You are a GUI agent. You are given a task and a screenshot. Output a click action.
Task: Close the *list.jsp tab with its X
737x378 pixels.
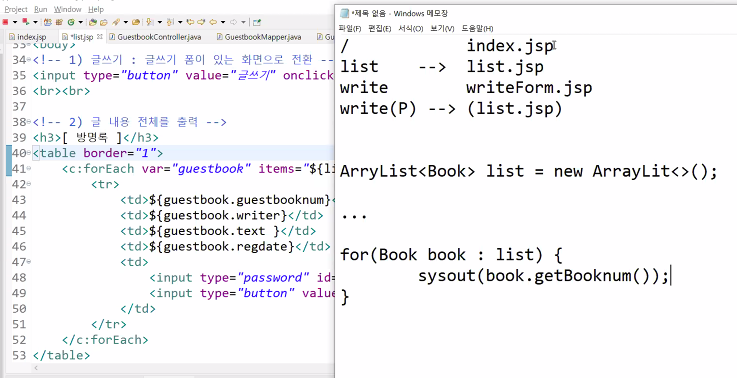click(100, 36)
